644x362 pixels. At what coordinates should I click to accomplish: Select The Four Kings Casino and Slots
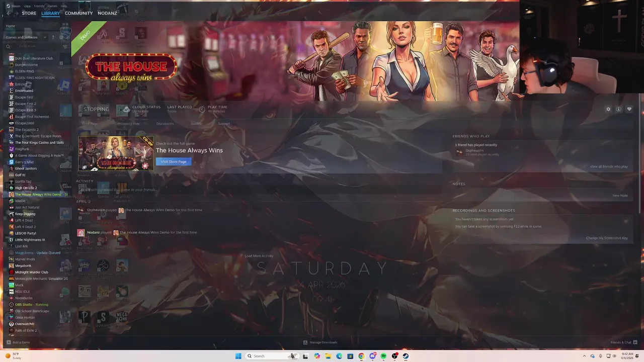click(x=39, y=142)
